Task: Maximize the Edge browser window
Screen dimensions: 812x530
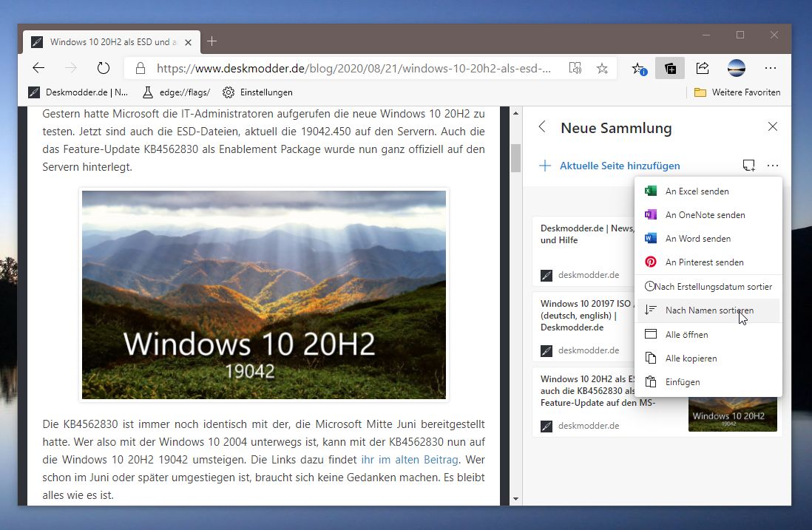Action: click(x=740, y=35)
